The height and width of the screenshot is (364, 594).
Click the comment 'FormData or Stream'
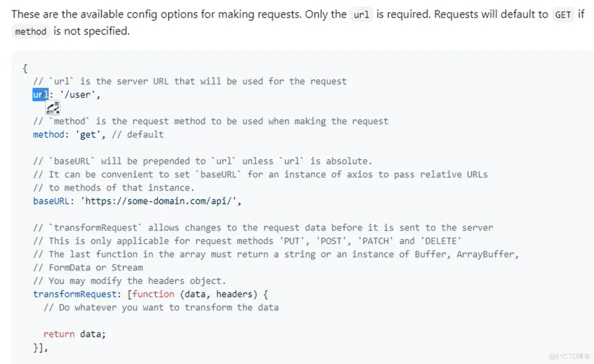(x=88, y=267)
